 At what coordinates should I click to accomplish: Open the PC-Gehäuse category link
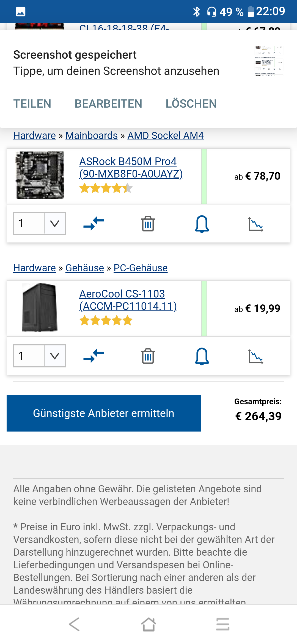click(x=141, y=268)
